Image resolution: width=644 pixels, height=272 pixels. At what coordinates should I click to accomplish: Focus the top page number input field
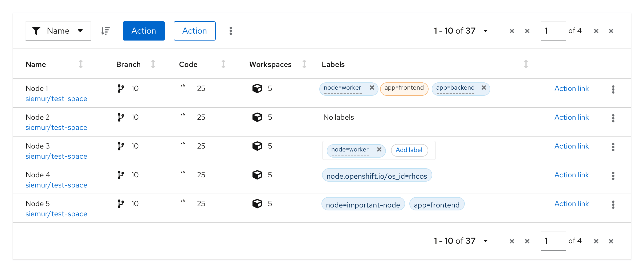(553, 31)
